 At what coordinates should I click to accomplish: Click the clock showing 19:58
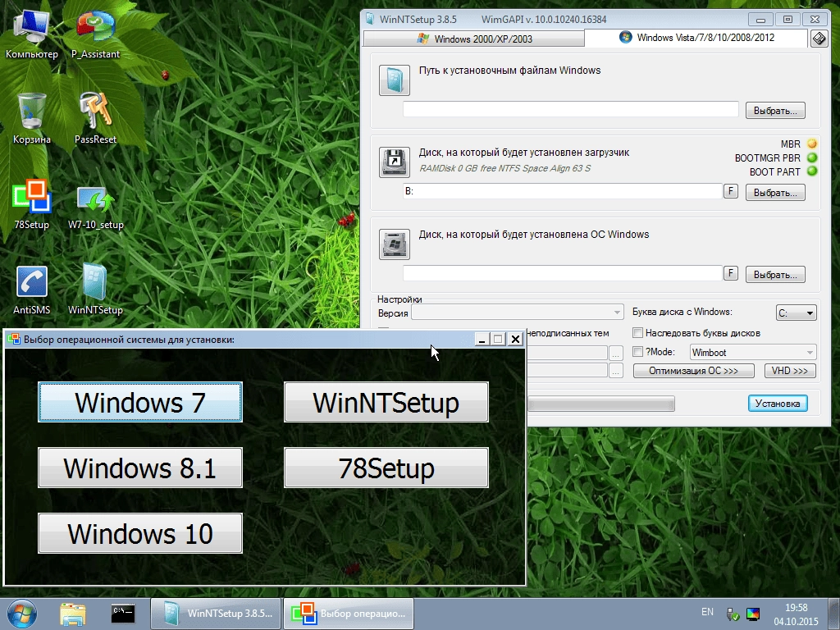point(796,608)
